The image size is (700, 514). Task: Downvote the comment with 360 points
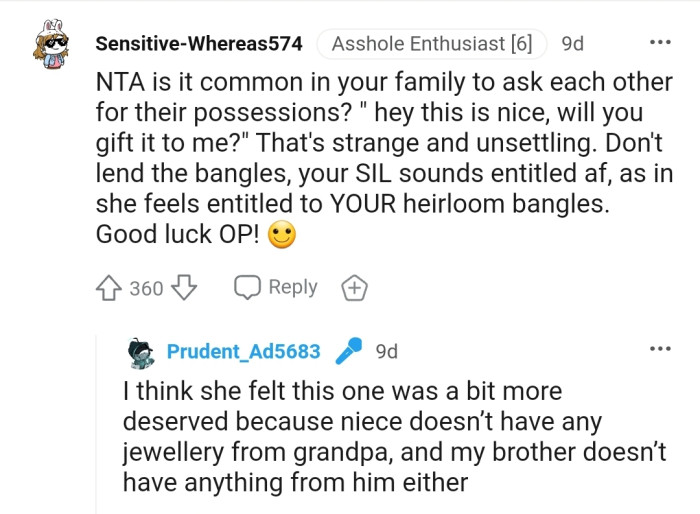coord(182,288)
